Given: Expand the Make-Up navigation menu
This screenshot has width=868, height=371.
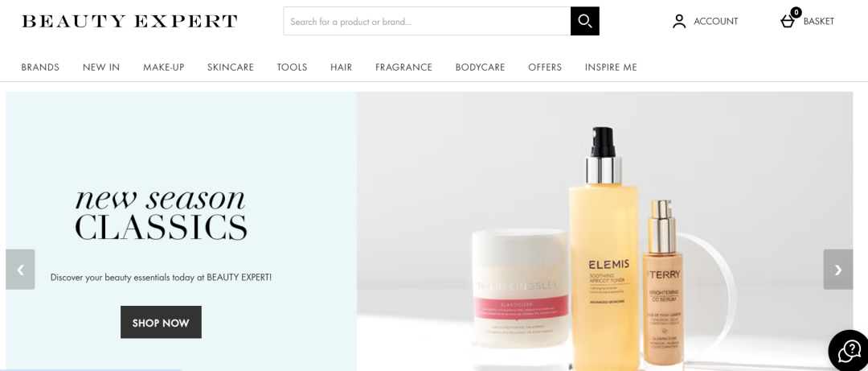Looking at the screenshot, I should click(x=164, y=67).
